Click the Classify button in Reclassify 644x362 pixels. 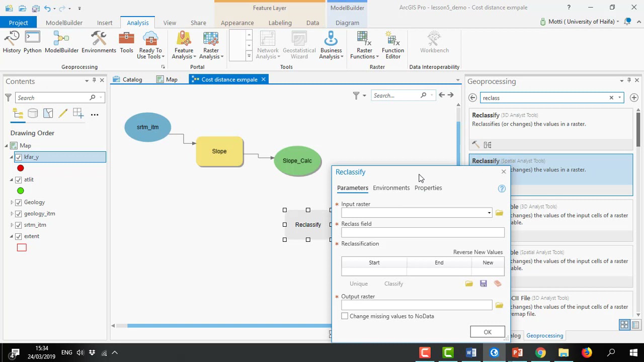click(393, 284)
